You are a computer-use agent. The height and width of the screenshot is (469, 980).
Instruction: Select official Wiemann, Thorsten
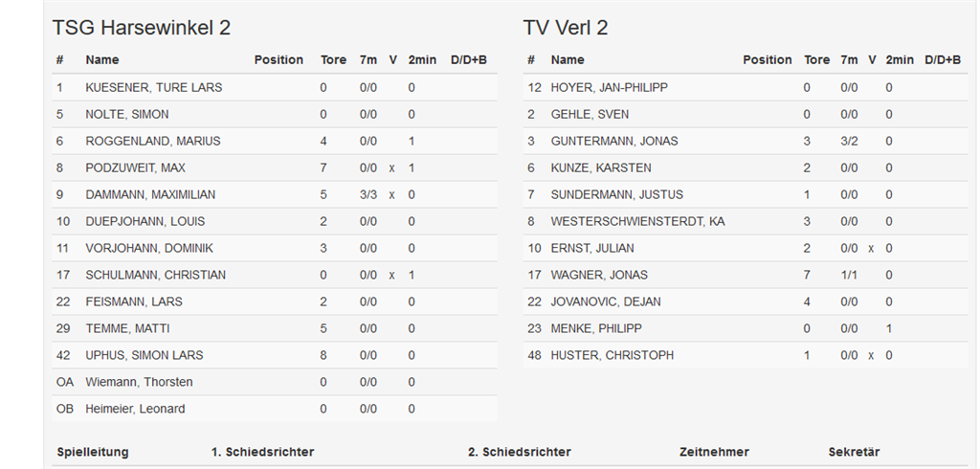click(x=139, y=382)
